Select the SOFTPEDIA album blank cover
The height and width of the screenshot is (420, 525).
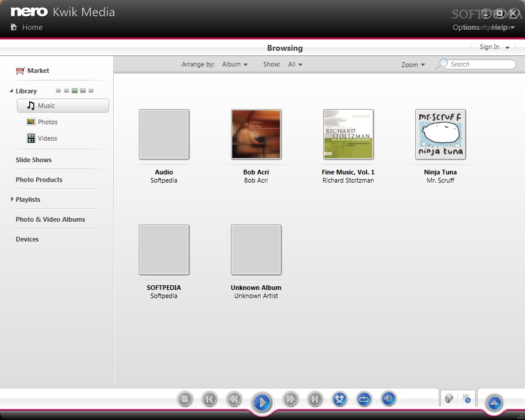point(164,250)
